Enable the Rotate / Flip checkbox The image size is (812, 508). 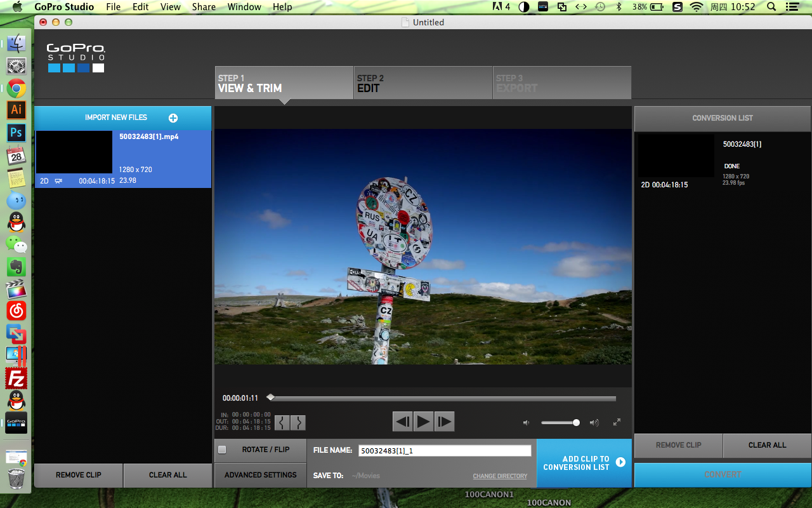pos(222,450)
